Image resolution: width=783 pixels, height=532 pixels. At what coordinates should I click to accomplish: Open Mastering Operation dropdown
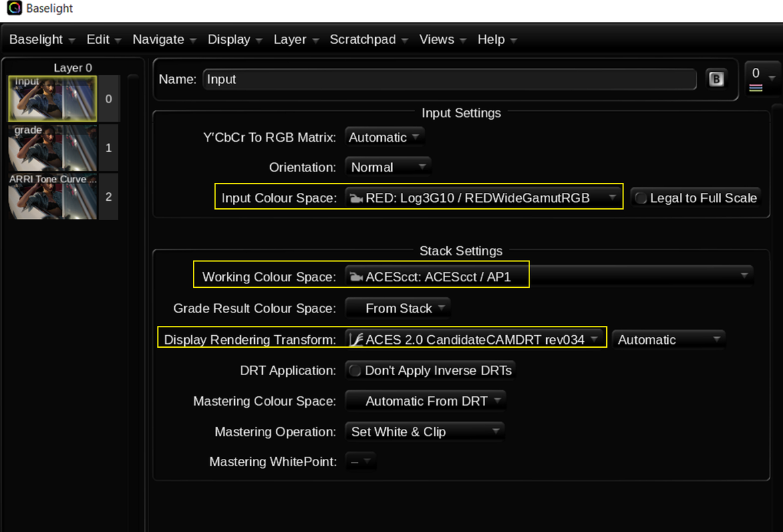tap(425, 432)
